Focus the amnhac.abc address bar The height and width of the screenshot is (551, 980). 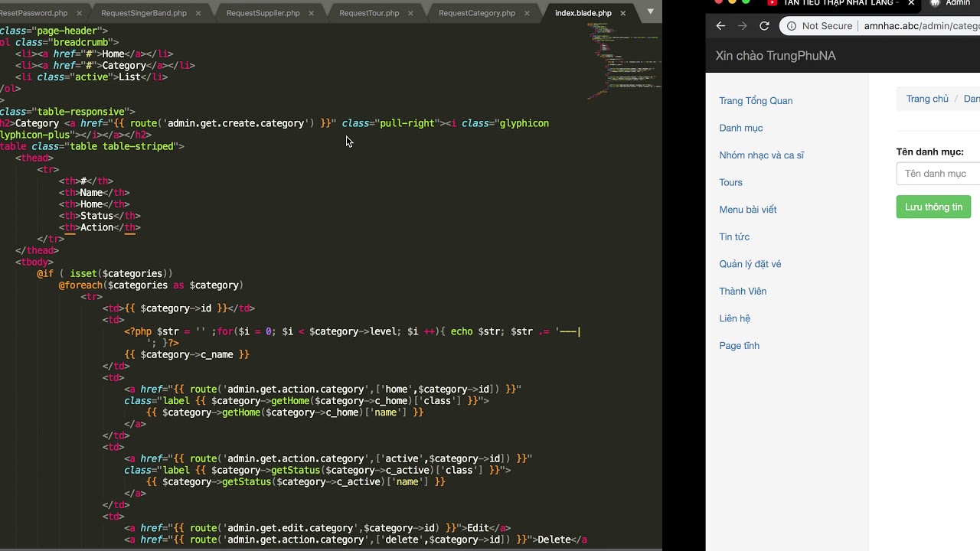pyautogui.click(x=921, y=26)
